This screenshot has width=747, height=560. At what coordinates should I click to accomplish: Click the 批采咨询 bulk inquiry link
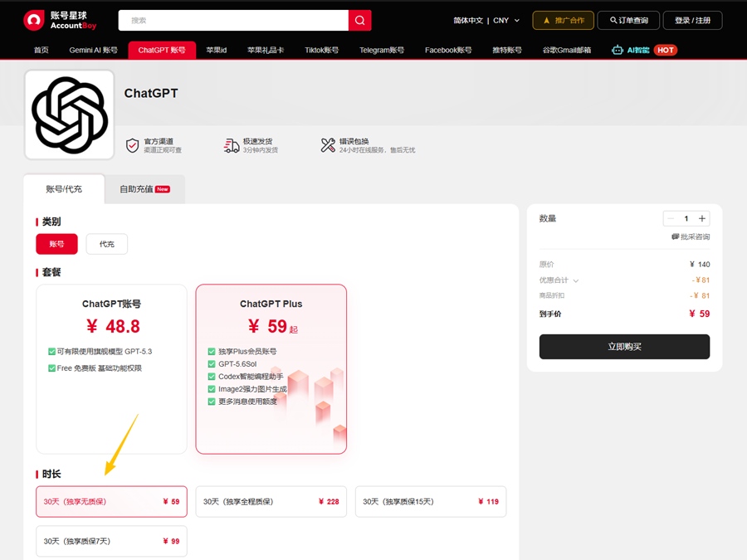click(691, 236)
